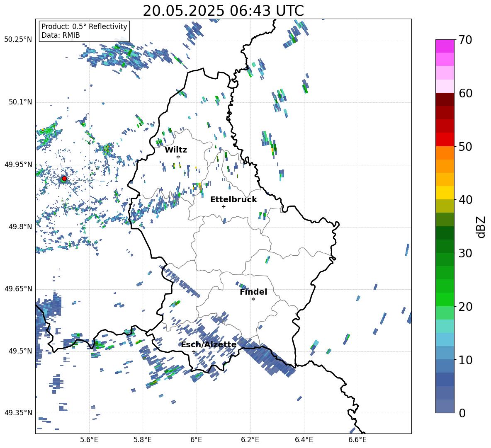This screenshot has width=491, height=448.
Task: Click the 6.6°E longitude label
Action: [x=357, y=440]
